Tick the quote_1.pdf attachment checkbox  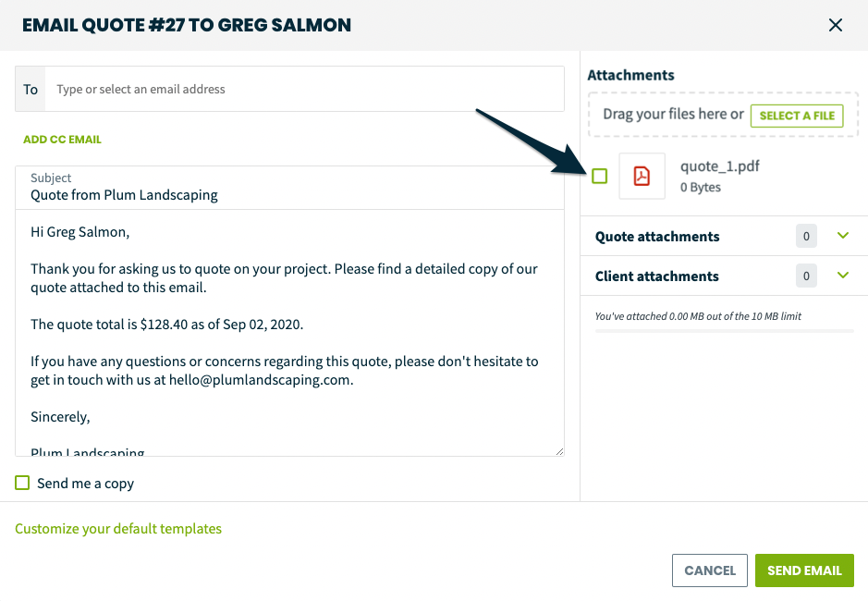pos(600,176)
